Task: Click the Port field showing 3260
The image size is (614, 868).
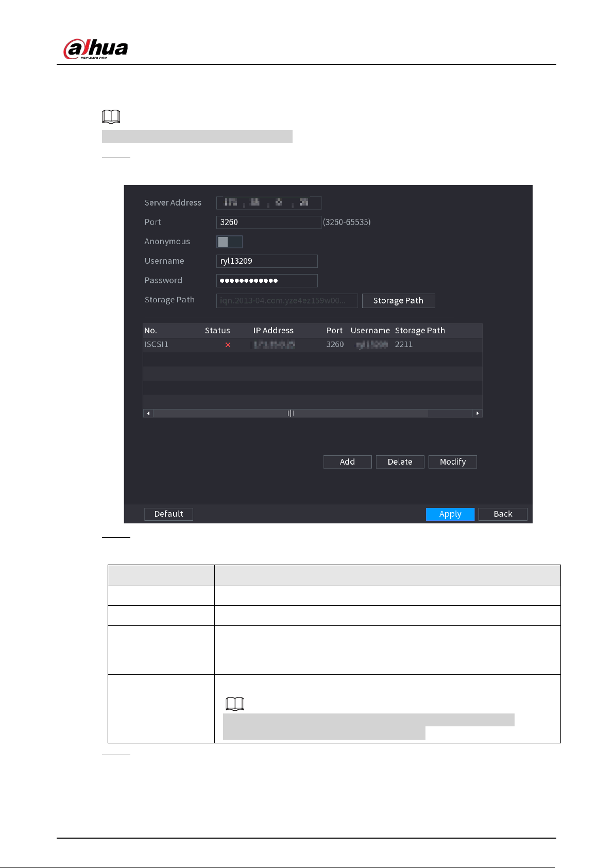Action: pos(269,222)
